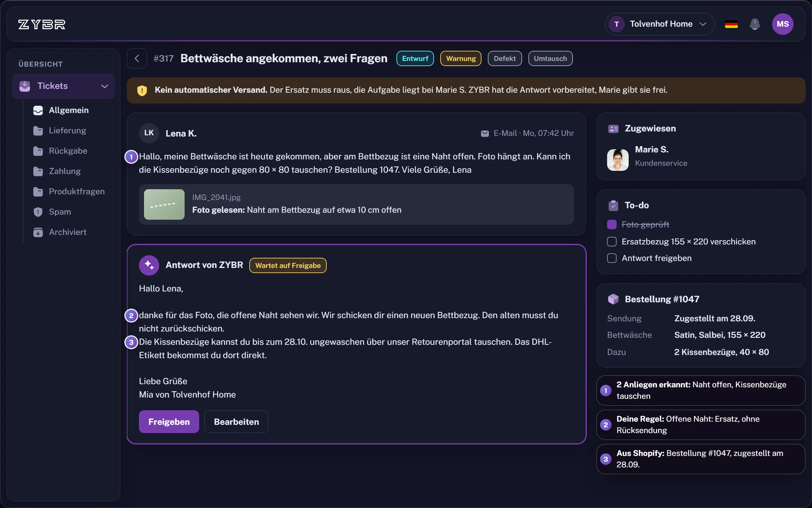This screenshot has height=508, width=812.
Task: Click the Produktfragen folder icon
Action: 38,191
